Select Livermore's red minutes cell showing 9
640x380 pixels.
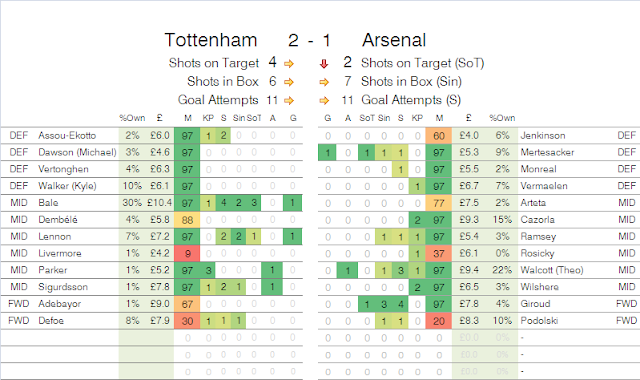click(187, 253)
